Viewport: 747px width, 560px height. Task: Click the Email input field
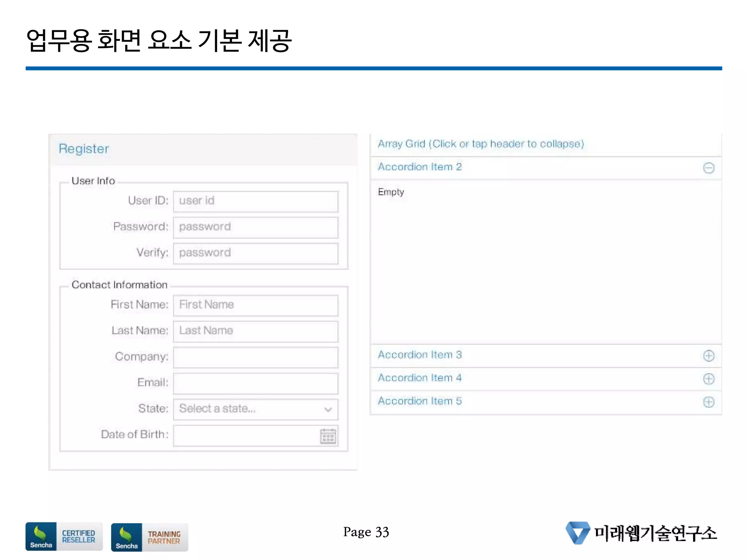pyautogui.click(x=255, y=383)
